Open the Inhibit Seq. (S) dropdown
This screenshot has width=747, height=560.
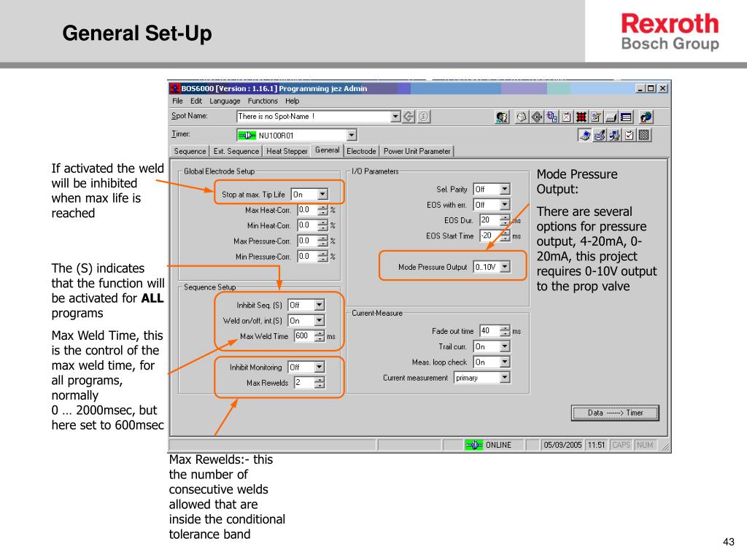pos(320,305)
